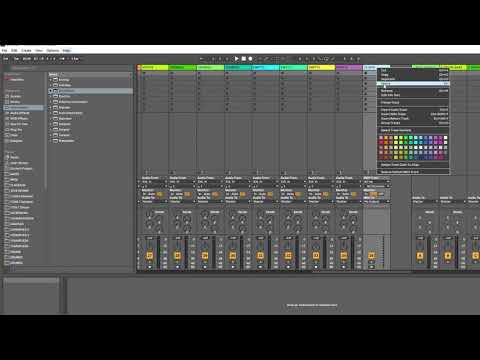480x360 pixels.
Task: Open the Create menu
Action: (26, 50)
